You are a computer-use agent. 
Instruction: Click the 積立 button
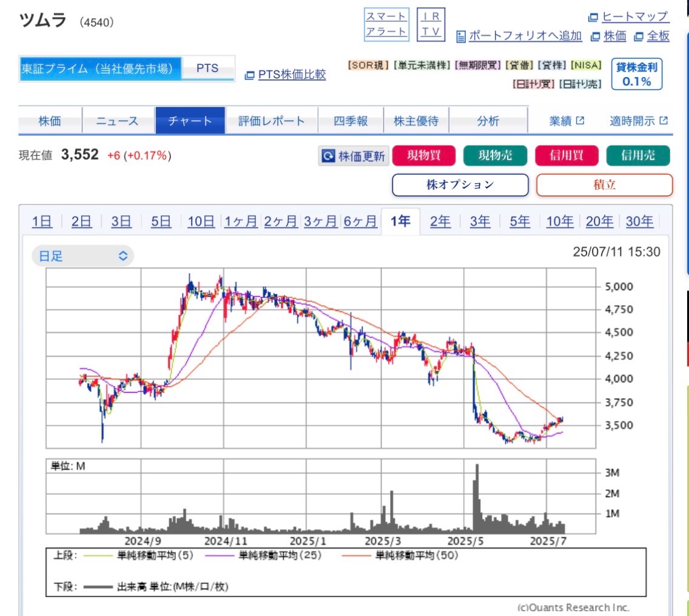point(604,184)
